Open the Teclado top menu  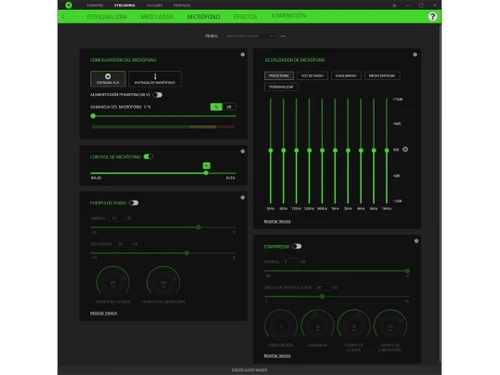point(155,5)
